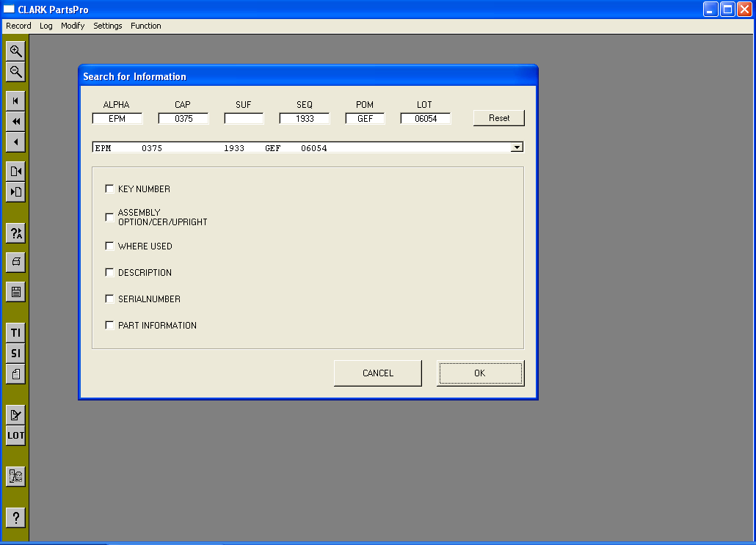Viewport: 756px width, 545px height.
Task: Click the greyed parts catalog icon above Help
Action: (15, 477)
